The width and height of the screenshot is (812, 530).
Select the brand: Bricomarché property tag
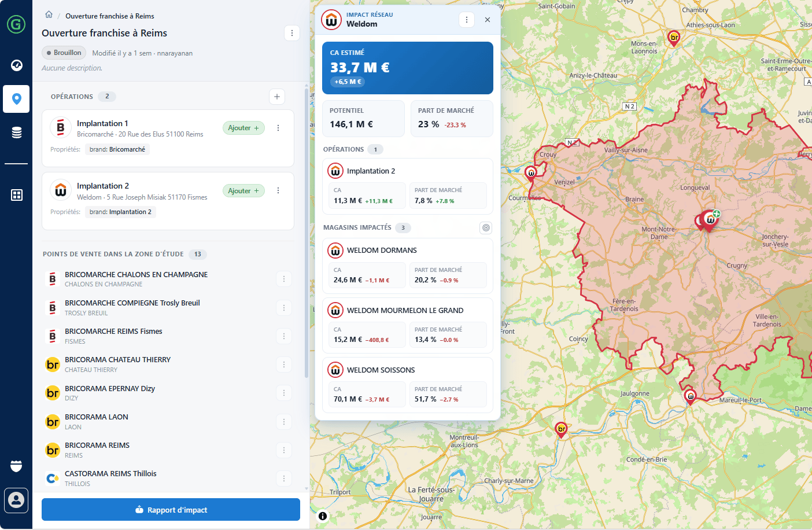pos(117,149)
